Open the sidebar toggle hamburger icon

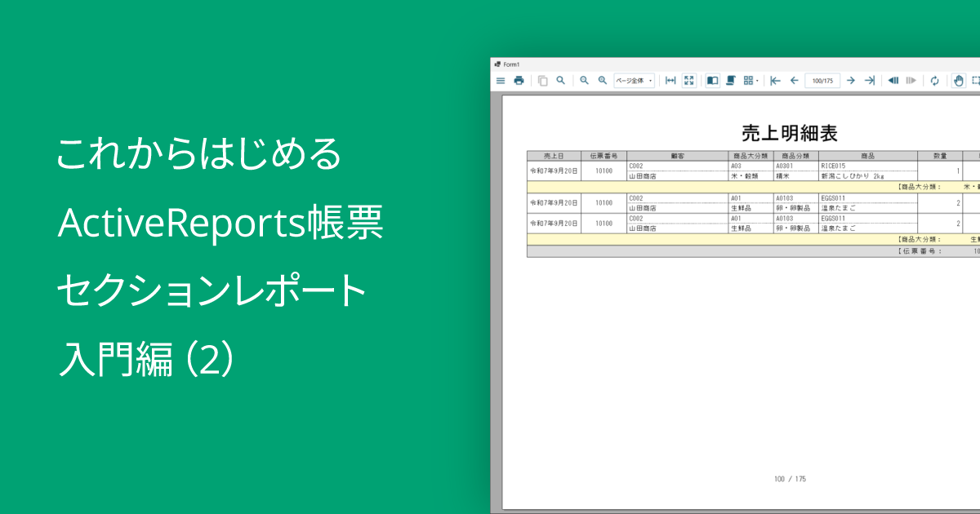(x=501, y=80)
